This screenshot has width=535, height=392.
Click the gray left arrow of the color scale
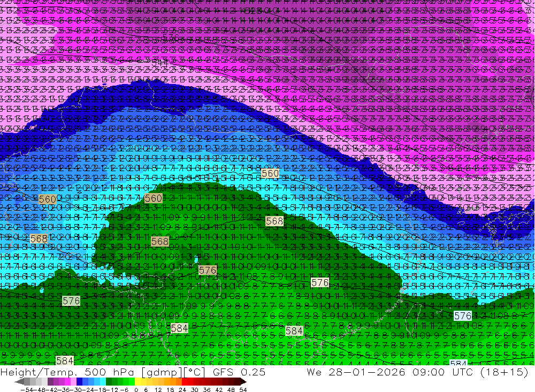click(x=19, y=382)
